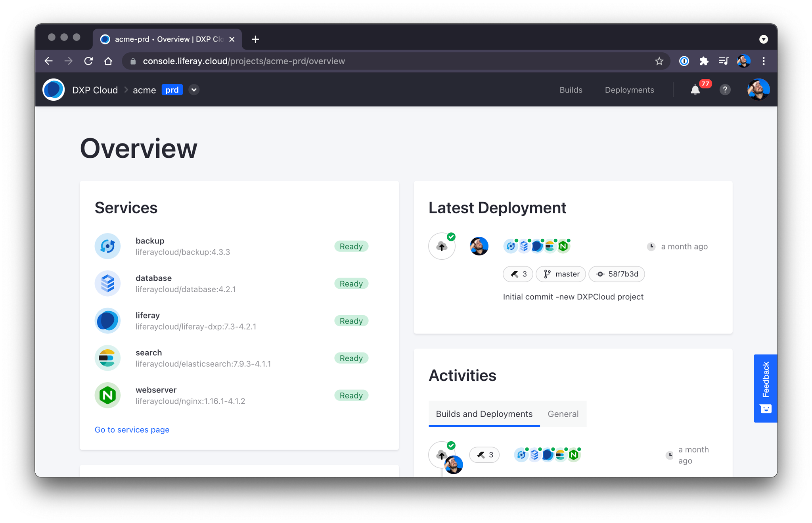Viewport: 812px width, 523px height.
Task: Open Chrome's three-dot browser menu
Action: (763, 61)
